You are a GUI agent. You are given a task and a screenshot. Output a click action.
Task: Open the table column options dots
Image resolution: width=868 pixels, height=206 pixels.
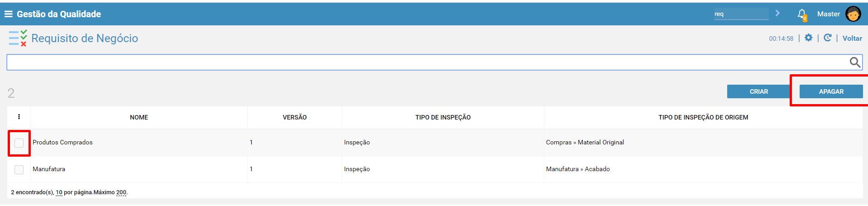click(19, 117)
